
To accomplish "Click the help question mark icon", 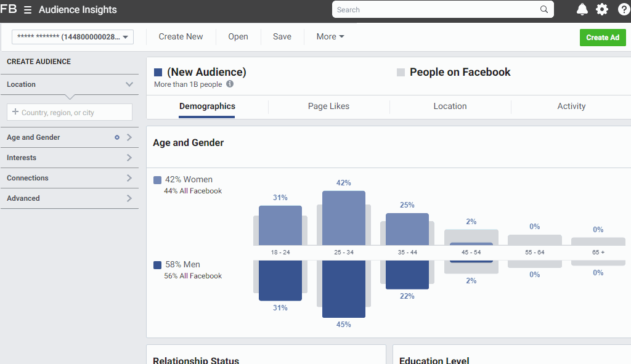I will [624, 9].
